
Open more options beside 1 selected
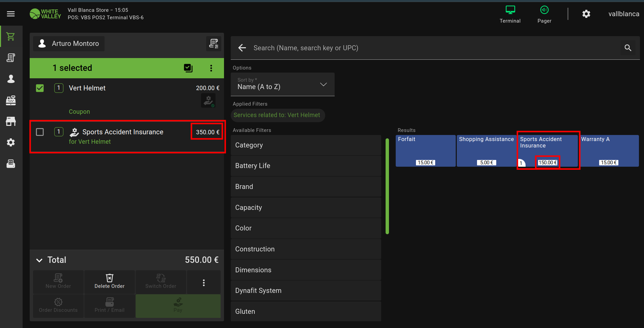(211, 68)
